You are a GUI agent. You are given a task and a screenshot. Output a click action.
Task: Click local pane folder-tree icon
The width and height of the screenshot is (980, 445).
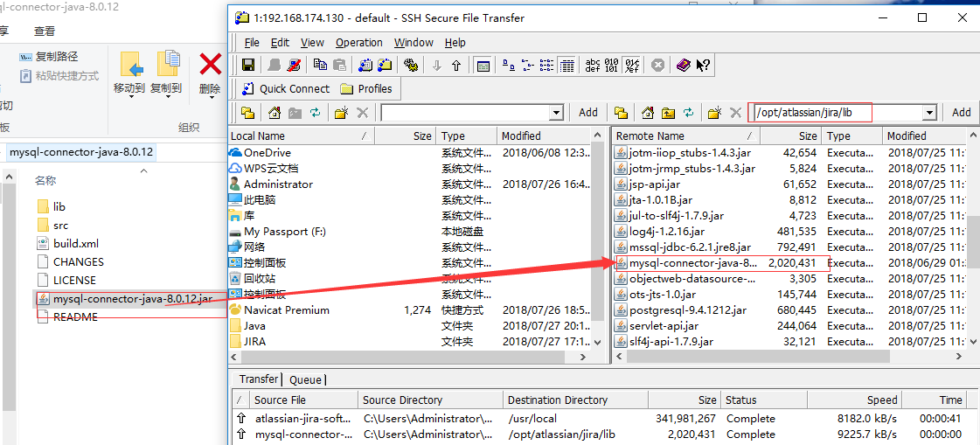[247, 113]
